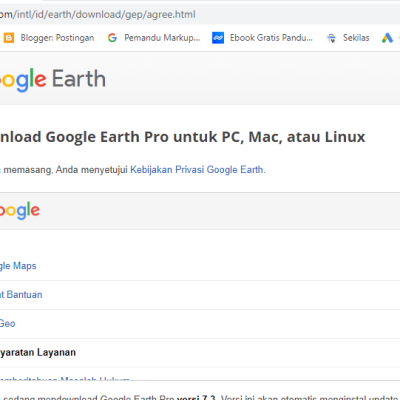Click the Google Ads bookmark icon

[x=387, y=38]
